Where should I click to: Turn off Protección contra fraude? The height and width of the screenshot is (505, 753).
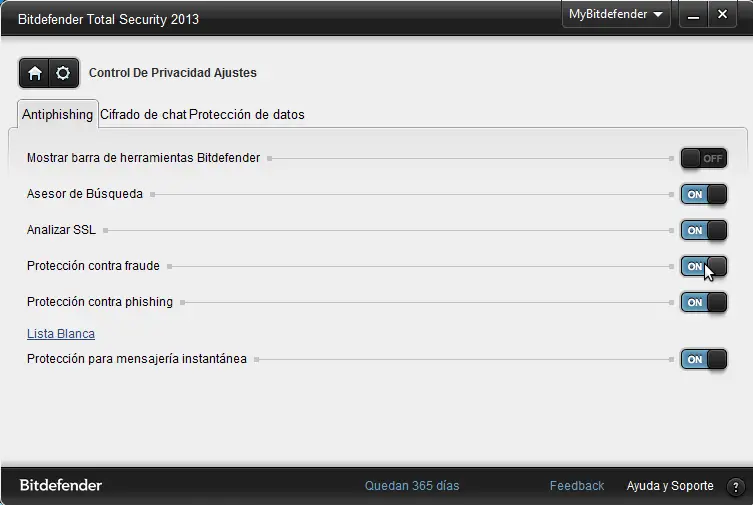[x=704, y=266]
